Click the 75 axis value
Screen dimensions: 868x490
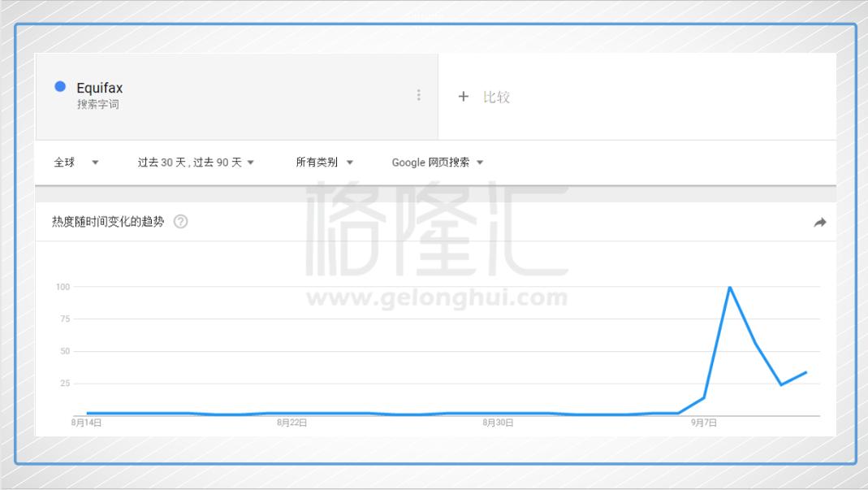point(65,319)
